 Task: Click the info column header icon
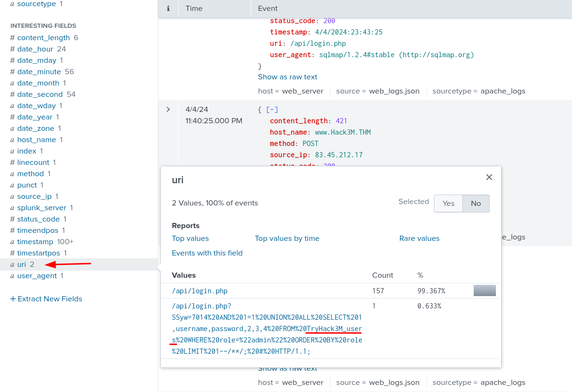coord(168,9)
